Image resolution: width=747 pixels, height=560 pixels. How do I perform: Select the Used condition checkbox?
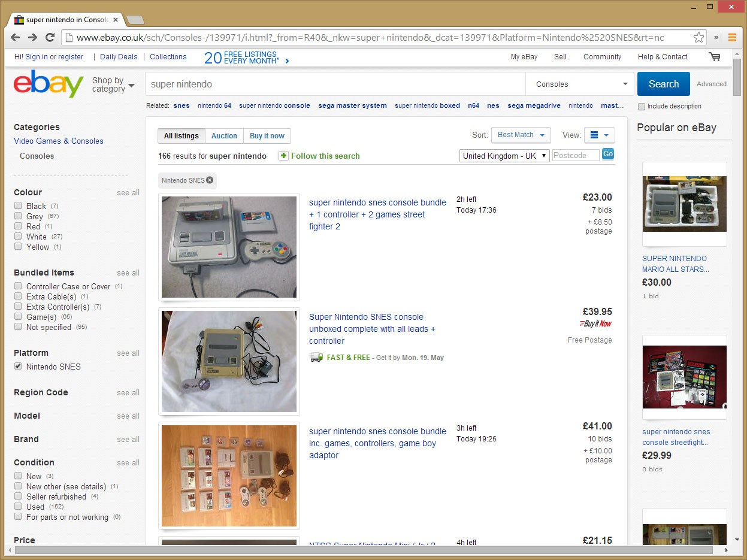point(18,507)
